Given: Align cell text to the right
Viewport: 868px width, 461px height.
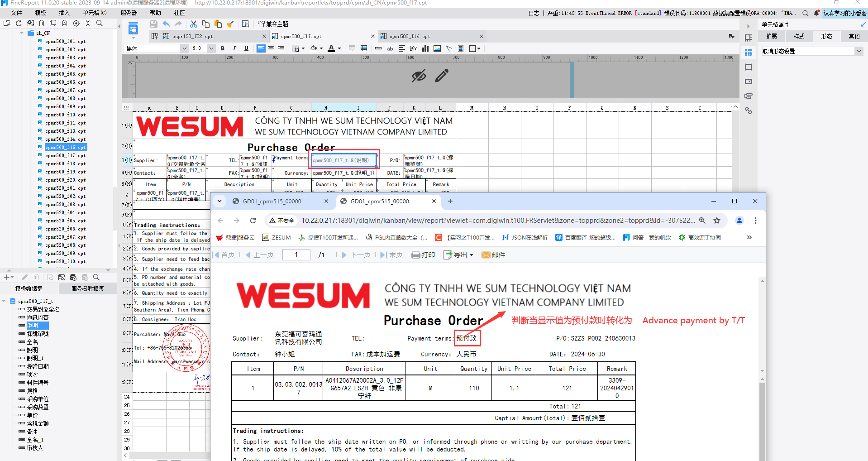Looking at the screenshot, I should (x=281, y=48).
